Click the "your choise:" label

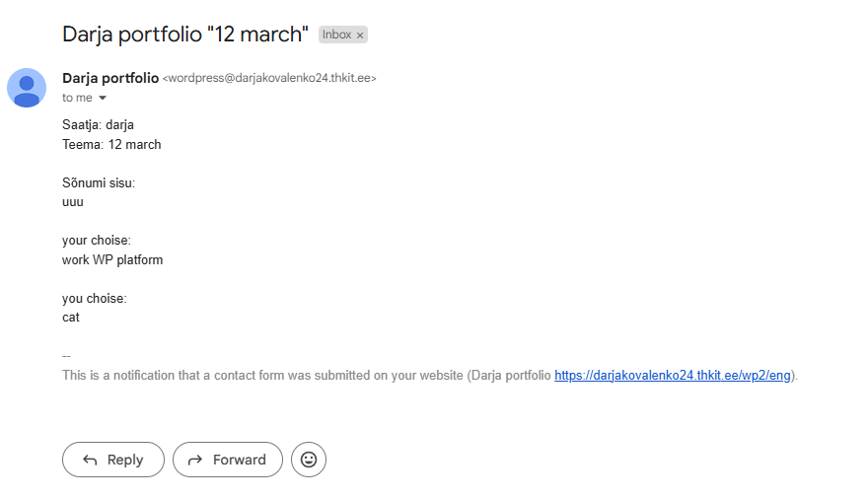click(97, 241)
